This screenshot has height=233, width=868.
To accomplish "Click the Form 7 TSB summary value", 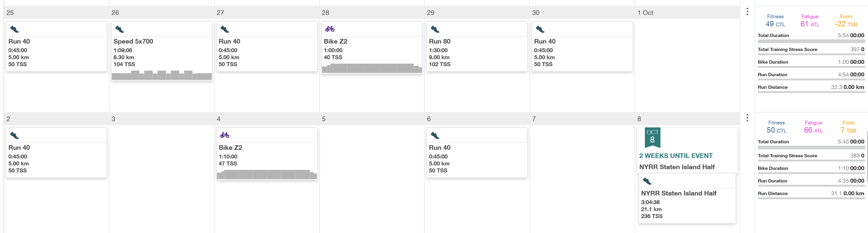I will click(x=848, y=130).
